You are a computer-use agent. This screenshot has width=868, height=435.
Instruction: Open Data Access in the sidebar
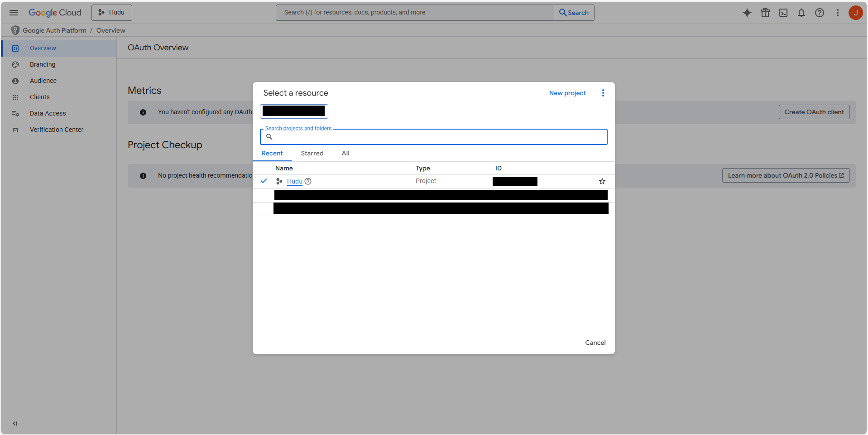coord(59,113)
